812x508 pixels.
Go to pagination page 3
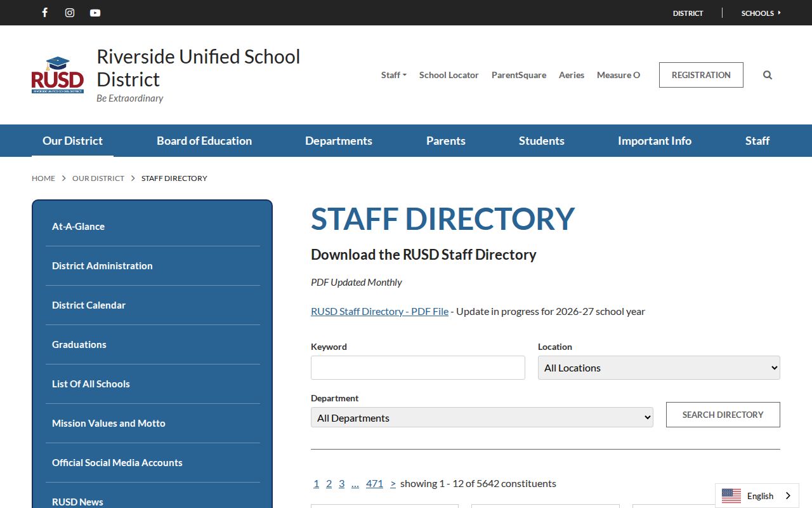click(x=341, y=483)
